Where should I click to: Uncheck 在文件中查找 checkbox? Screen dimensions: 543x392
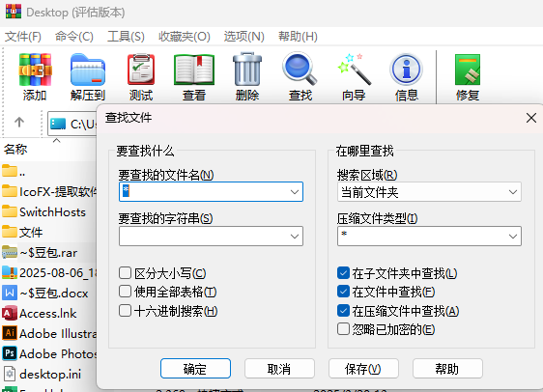coord(343,292)
